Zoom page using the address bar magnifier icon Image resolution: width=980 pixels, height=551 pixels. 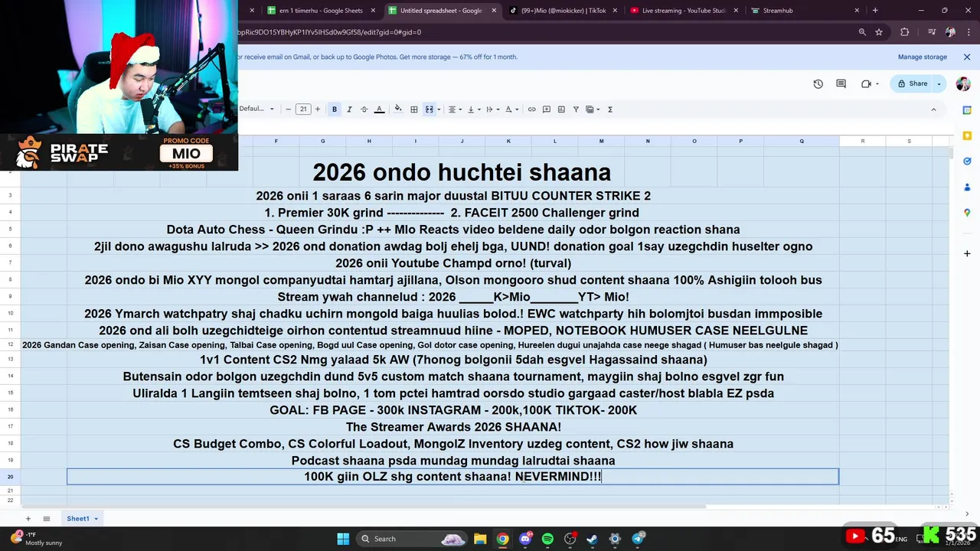click(862, 32)
